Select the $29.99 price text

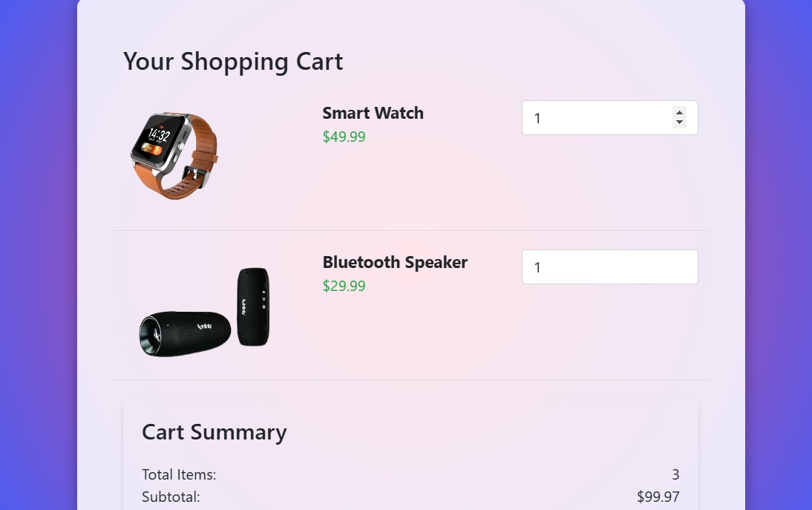[344, 286]
